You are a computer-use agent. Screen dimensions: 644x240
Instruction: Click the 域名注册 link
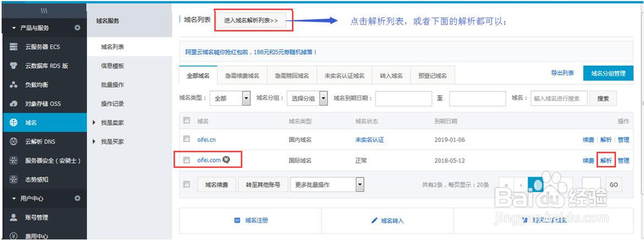[256, 220]
